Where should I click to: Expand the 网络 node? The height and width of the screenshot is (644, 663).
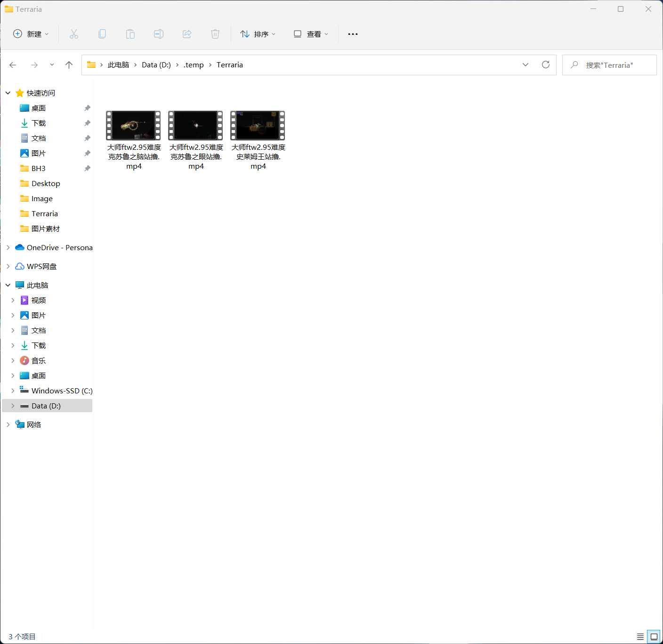[x=8, y=425]
